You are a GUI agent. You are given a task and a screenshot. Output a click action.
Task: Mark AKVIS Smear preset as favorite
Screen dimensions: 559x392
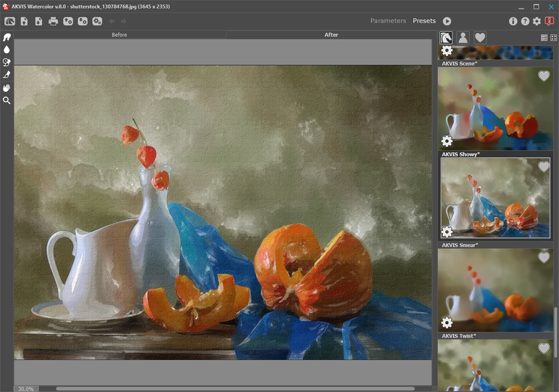pos(544,258)
